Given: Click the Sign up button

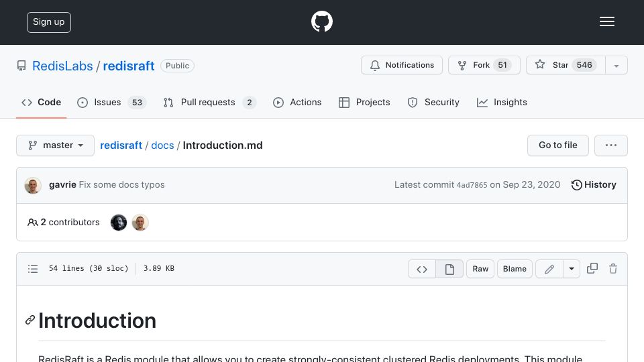Looking at the screenshot, I should point(49,22).
